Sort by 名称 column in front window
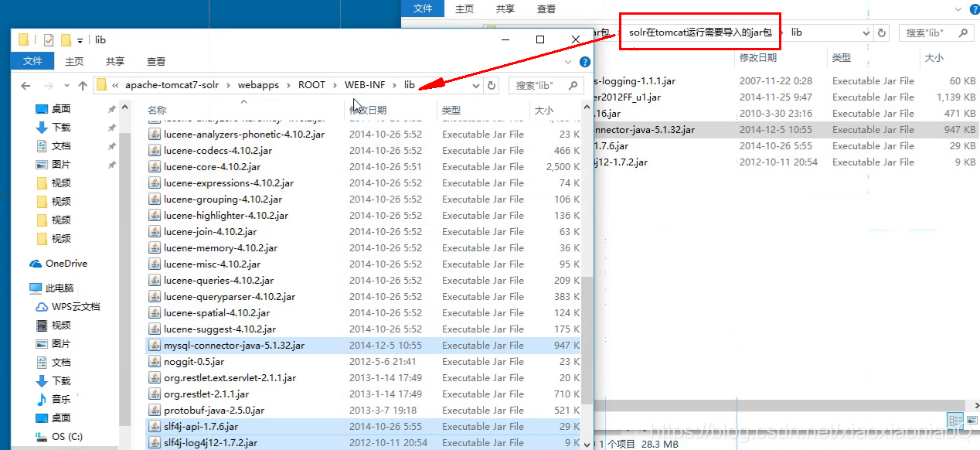Viewport: 980px width, 450px height. 157,111
